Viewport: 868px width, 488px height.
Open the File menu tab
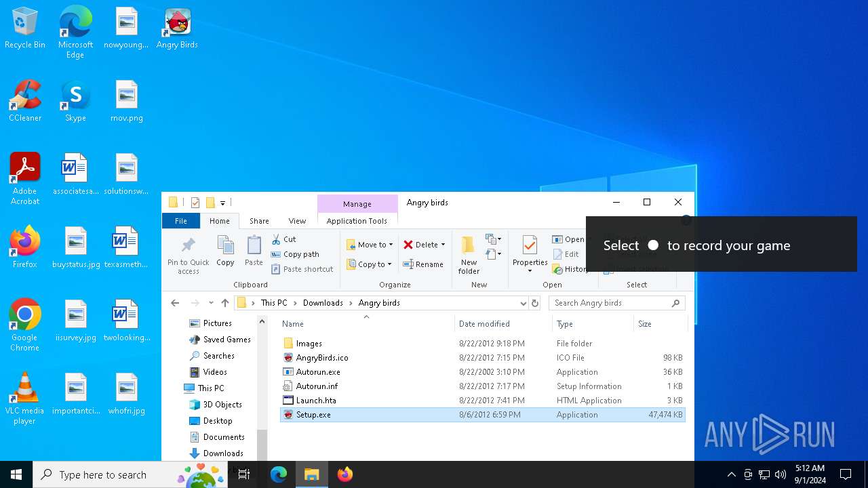(x=181, y=221)
